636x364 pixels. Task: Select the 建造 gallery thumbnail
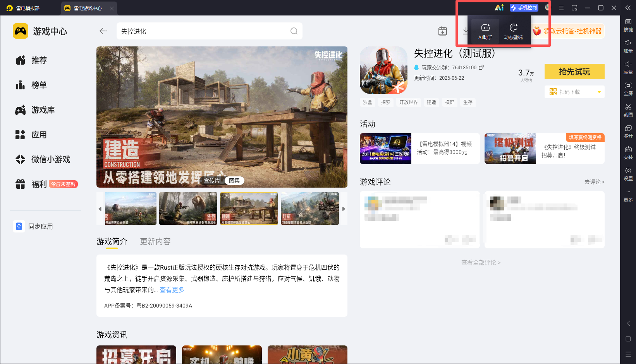tap(249, 209)
